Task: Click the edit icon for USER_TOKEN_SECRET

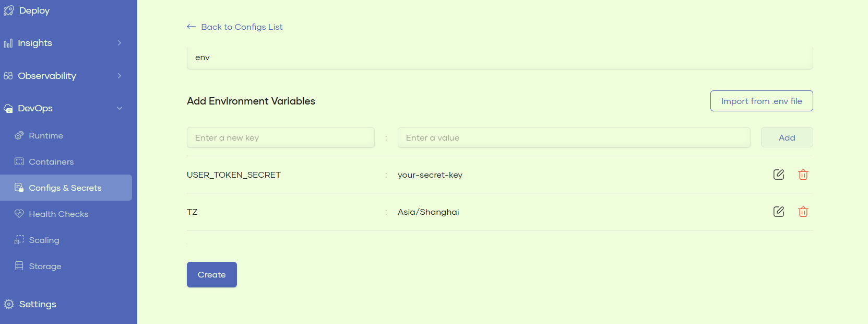Action: pyautogui.click(x=778, y=175)
